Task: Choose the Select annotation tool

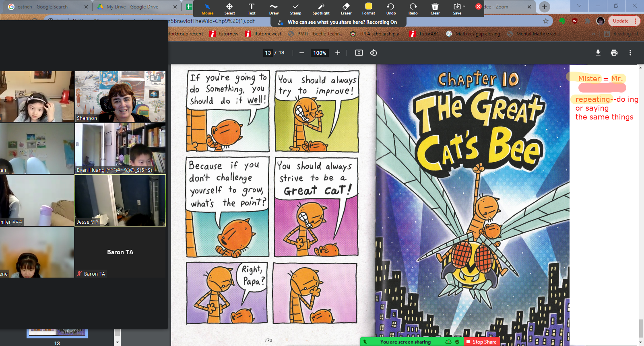Action: [229, 9]
